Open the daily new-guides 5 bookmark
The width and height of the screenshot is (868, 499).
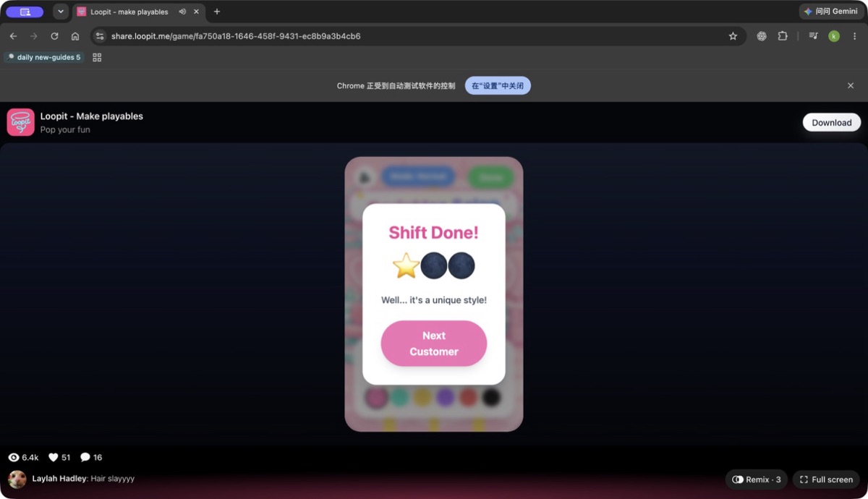(x=44, y=57)
